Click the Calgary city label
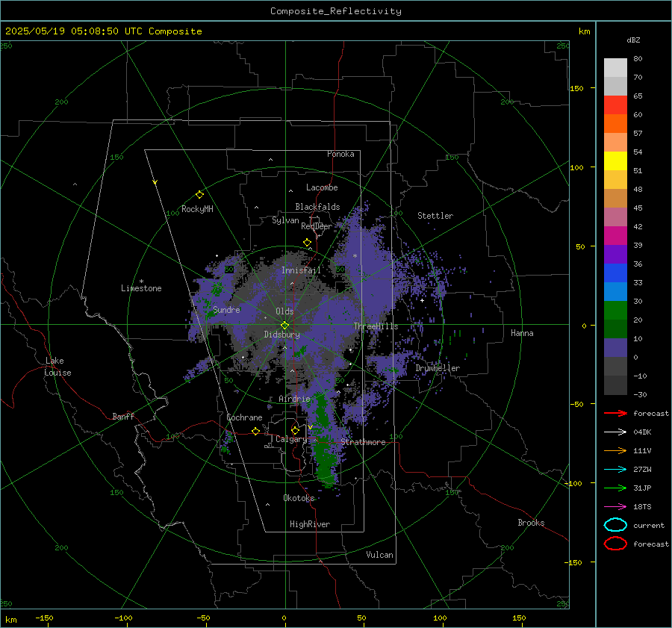 [291, 439]
